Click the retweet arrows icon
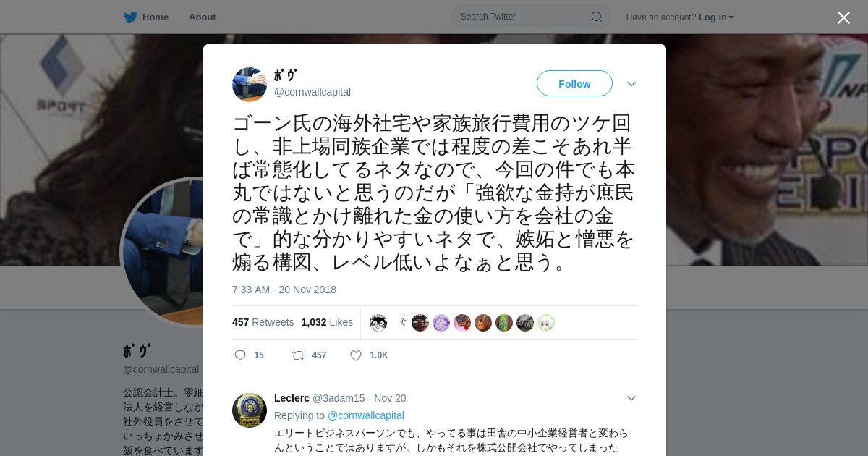This screenshot has width=868, height=456. [x=297, y=355]
